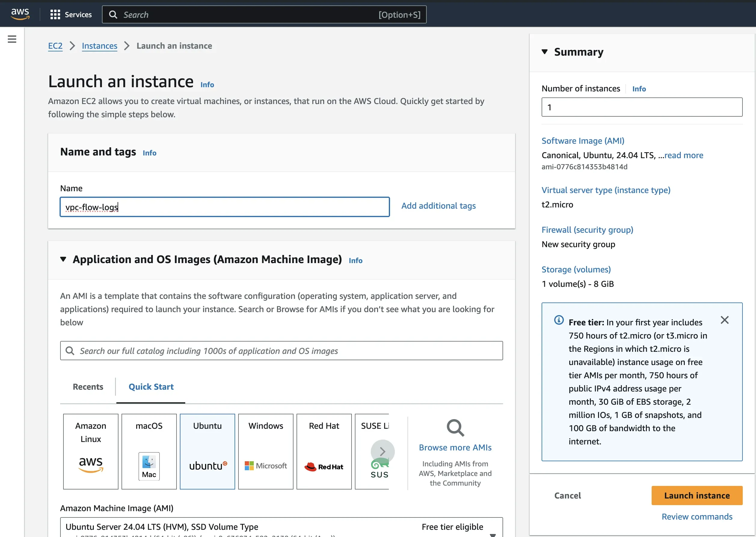The width and height of the screenshot is (756, 537).
Task: Open Software Image (AMI) summary link
Action: [583, 141]
